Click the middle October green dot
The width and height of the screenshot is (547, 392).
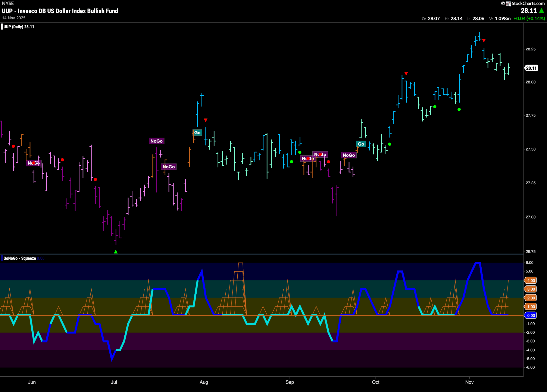click(x=435, y=107)
